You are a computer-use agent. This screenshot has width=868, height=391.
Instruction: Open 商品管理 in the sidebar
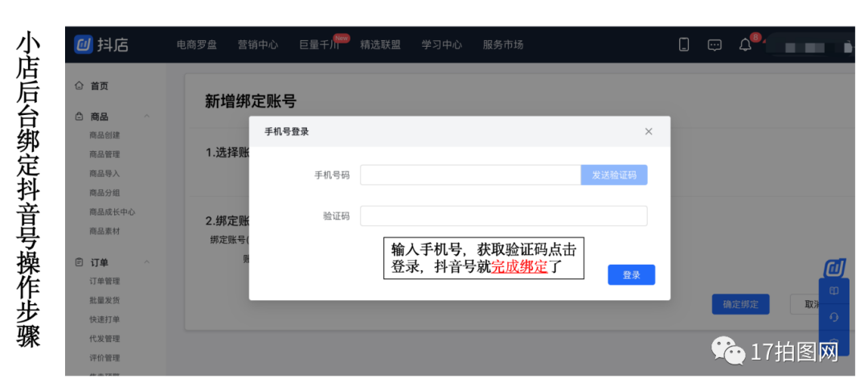104,154
